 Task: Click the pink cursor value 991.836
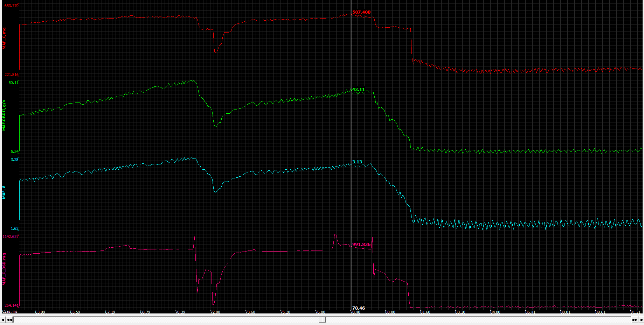pos(361,245)
